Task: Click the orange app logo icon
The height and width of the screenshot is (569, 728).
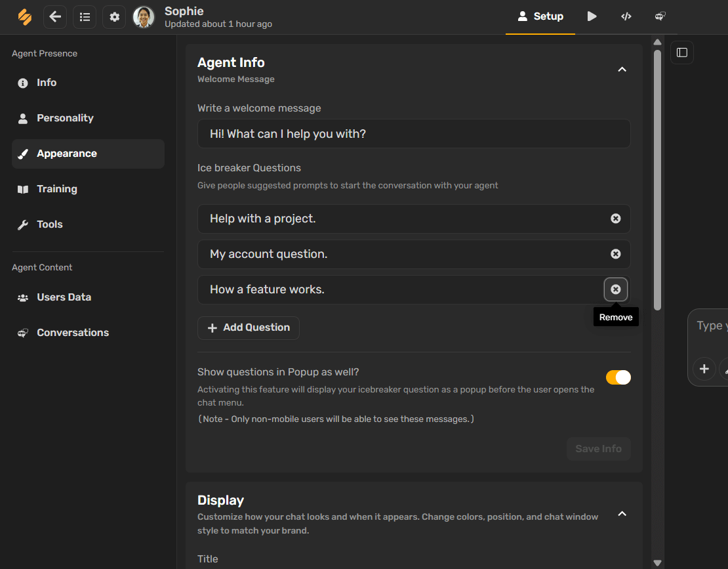Action: 25,17
